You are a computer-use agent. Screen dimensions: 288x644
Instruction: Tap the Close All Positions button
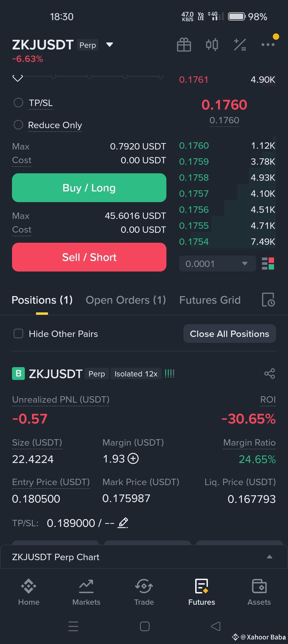click(230, 334)
